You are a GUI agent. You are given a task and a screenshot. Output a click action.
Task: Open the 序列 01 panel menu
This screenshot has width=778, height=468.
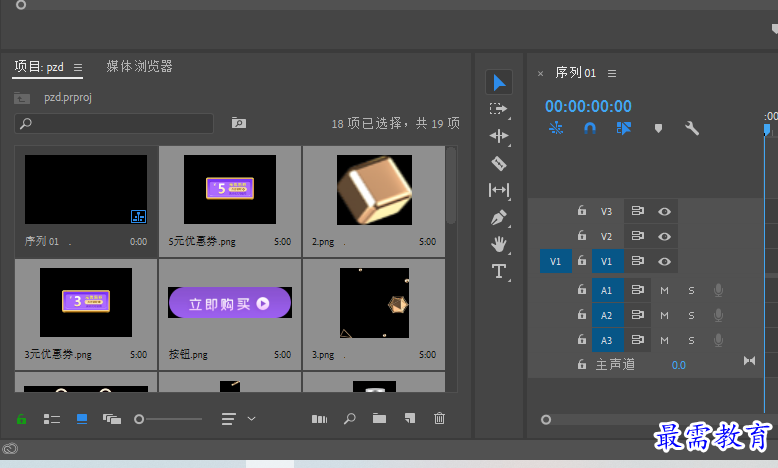tap(612, 73)
